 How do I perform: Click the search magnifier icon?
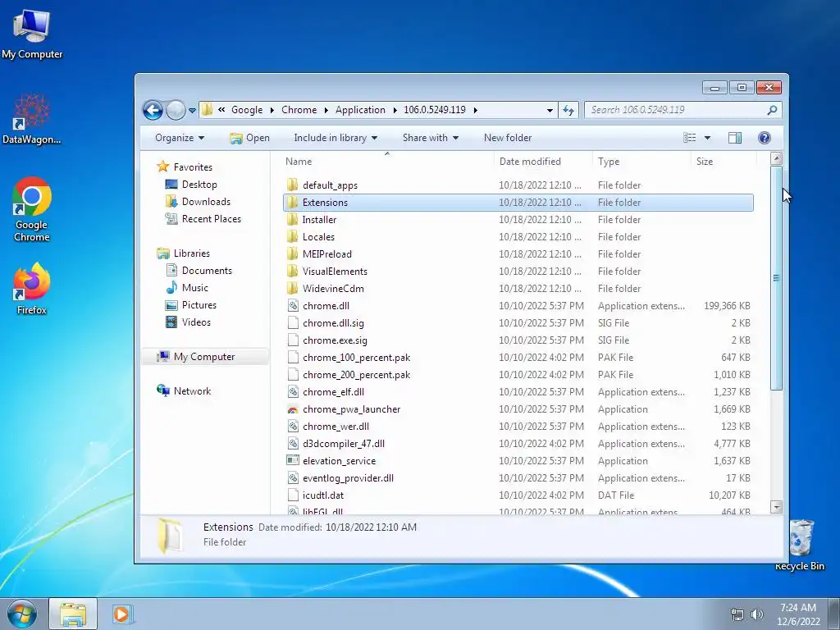point(772,111)
